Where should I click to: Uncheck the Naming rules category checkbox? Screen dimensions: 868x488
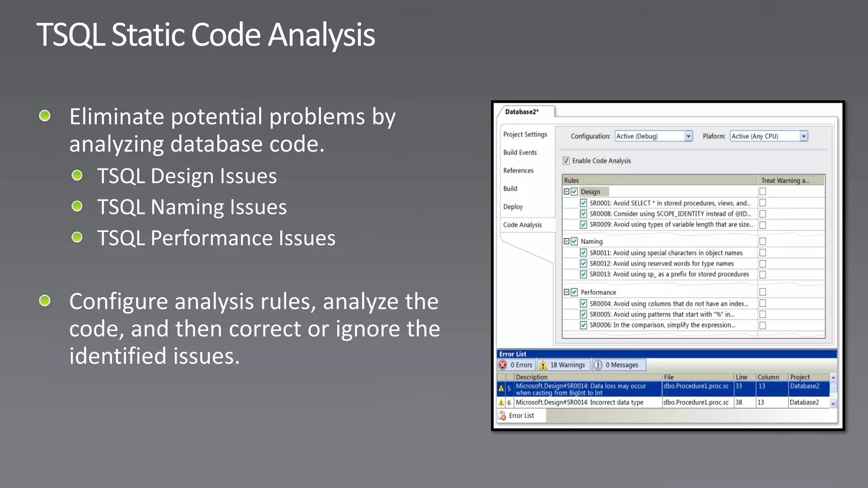coord(574,241)
